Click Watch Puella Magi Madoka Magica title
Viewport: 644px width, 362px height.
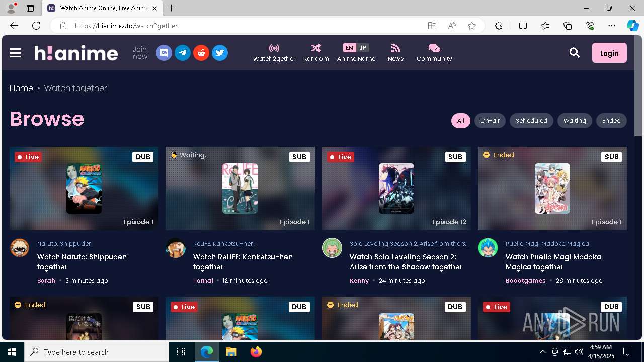tap(553, 262)
